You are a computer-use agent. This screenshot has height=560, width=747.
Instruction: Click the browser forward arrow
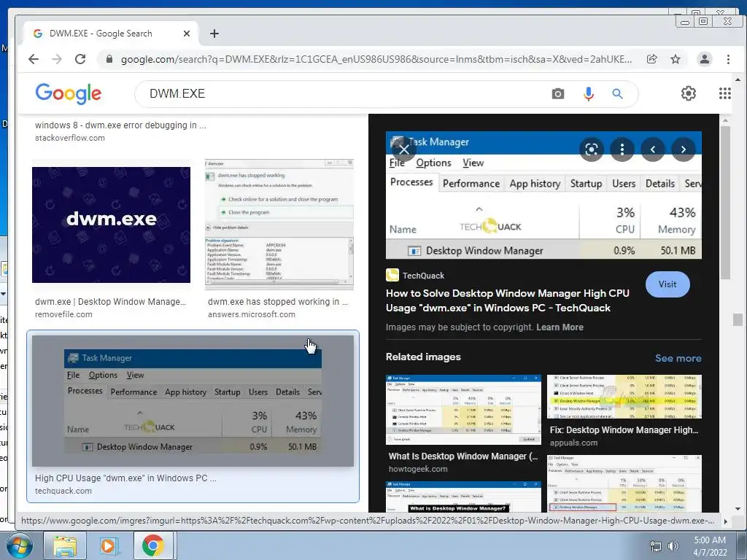[x=57, y=59]
